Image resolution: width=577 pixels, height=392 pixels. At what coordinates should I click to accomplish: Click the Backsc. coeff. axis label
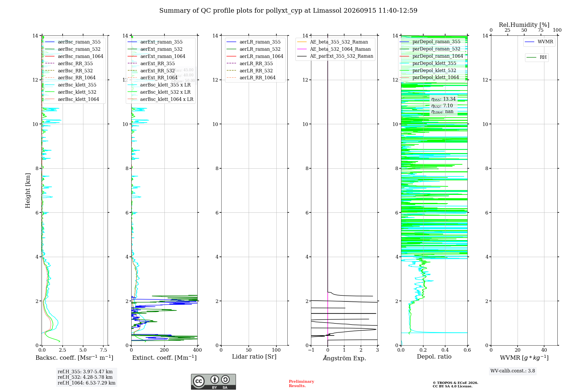pos(74,358)
